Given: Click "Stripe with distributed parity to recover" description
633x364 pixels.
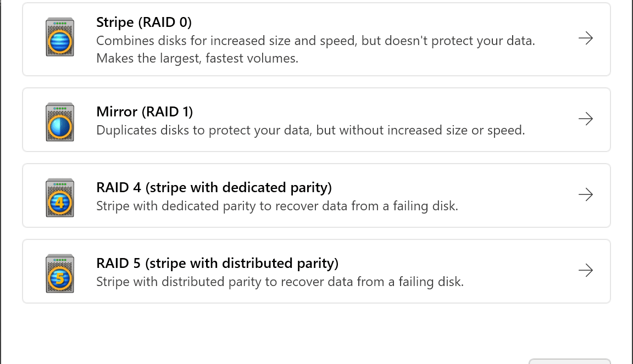Looking at the screenshot, I should tap(280, 282).
